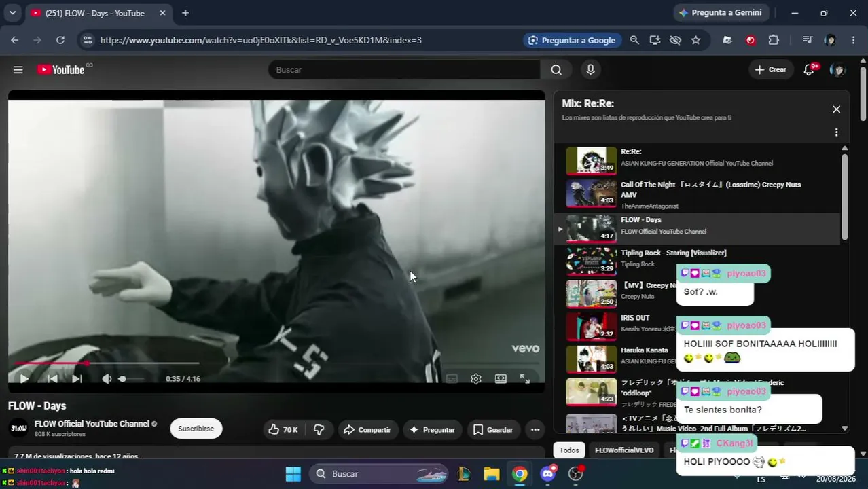This screenshot has height=489, width=868.
Task: Toggle subtitles in the player
Action: [x=452, y=379]
